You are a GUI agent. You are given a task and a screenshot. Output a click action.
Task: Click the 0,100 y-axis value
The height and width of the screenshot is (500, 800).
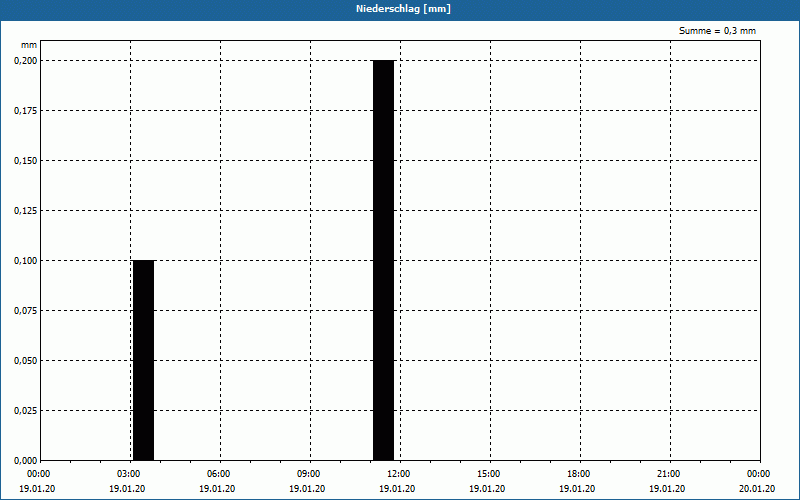26,261
